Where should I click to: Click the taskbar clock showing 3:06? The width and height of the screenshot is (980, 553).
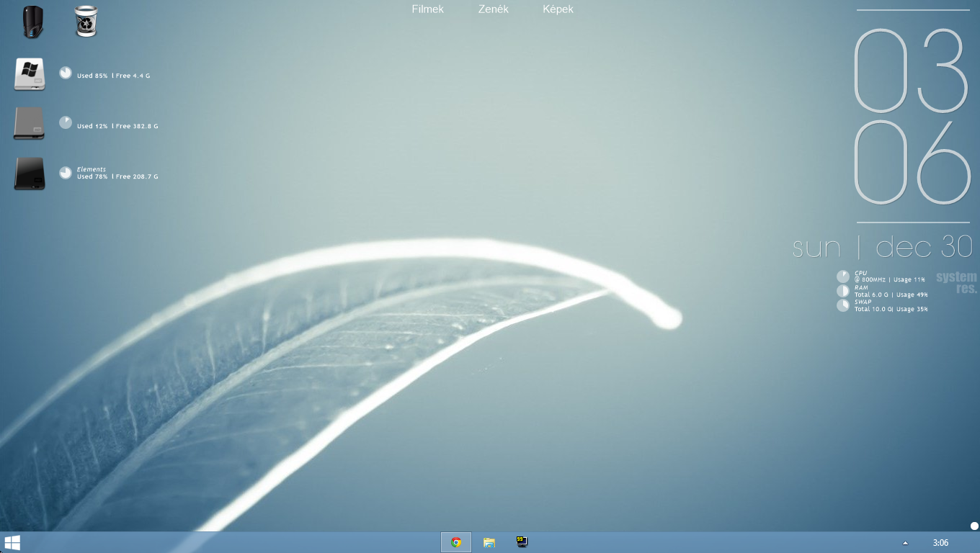pos(940,543)
